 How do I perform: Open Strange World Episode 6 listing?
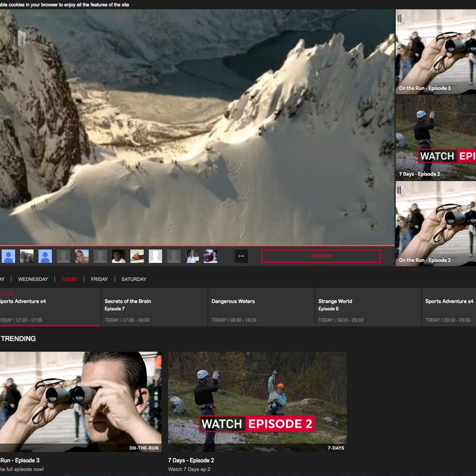pos(368,307)
